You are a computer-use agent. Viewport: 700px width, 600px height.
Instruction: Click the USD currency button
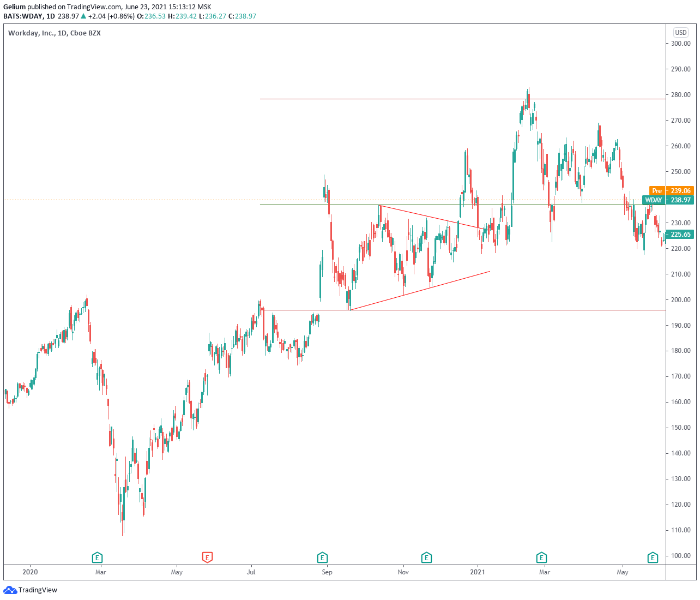(680, 33)
